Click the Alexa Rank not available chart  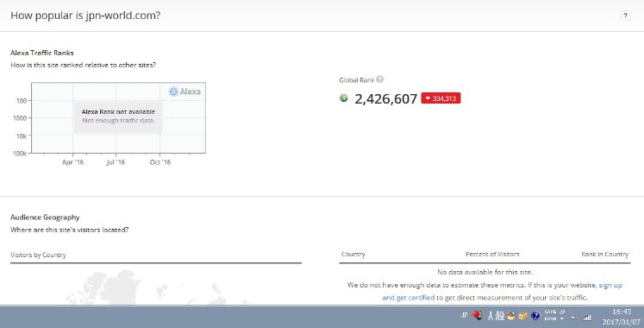tap(118, 118)
